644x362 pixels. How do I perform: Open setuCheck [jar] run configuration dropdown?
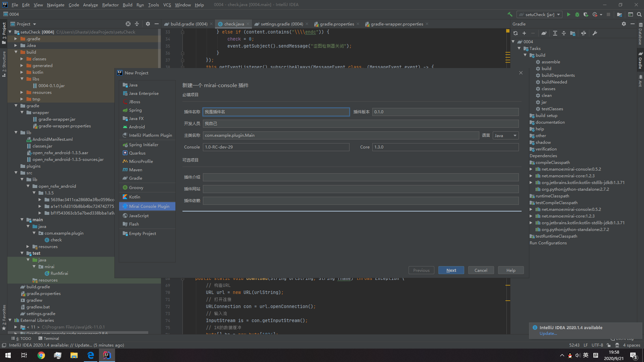pyautogui.click(x=540, y=14)
